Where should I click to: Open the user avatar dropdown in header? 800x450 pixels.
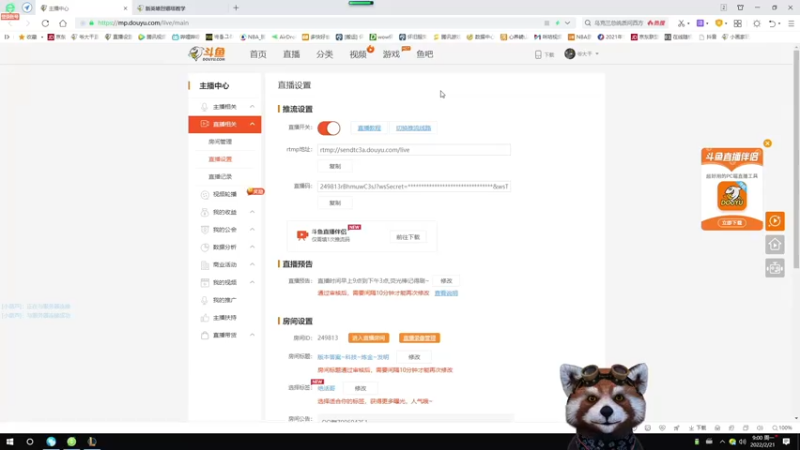coord(581,54)
